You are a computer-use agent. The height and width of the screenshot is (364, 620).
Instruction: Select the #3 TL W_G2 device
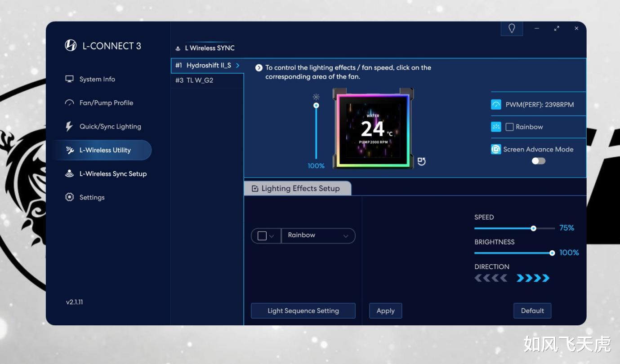click(207, 80)
